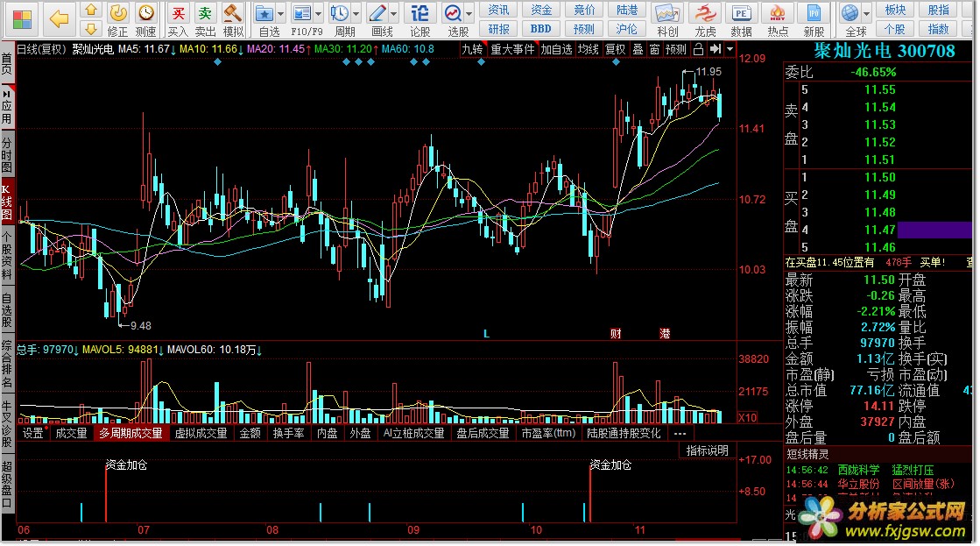Click the 资金 capital flow button
This screenshot has height=546, width=980.
tap(540, 10)
